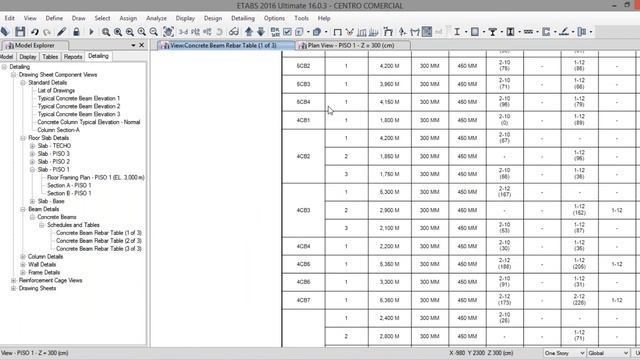
Task: Click the restore previous zoom icon
Action: point(130,32)
